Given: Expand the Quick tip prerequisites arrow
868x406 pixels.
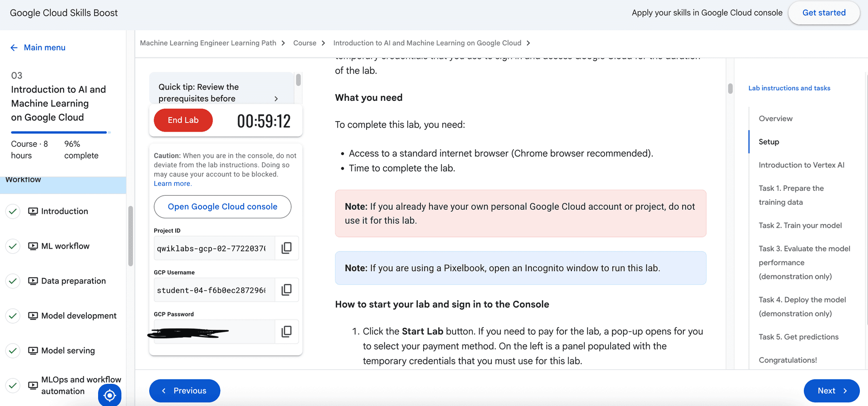Looking at the screenshot, I should tap(276, 99).
